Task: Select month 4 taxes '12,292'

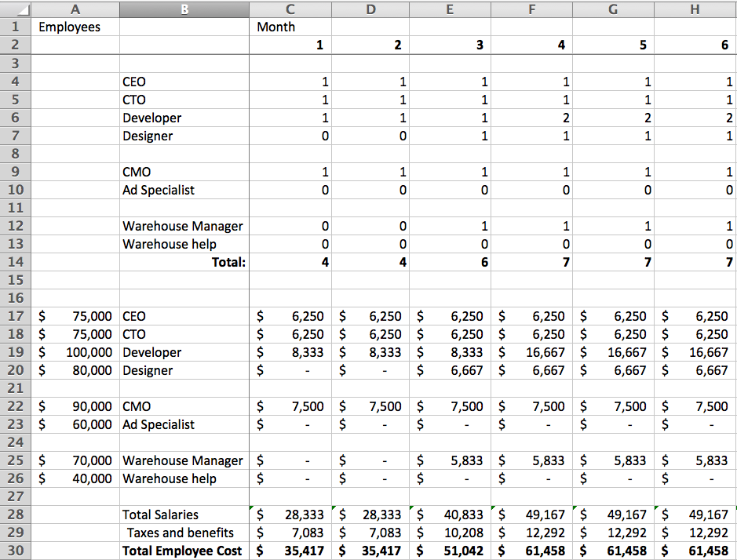Action: pos(531,533)
